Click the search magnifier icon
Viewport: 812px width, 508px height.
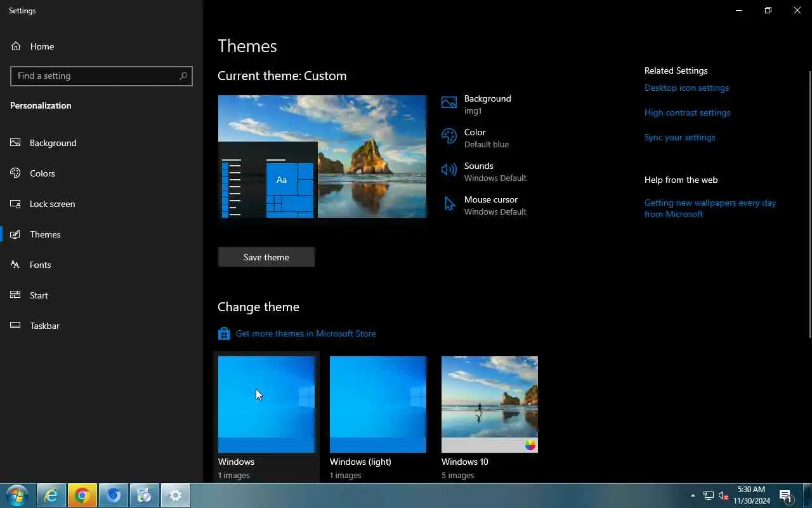point(183,76)
